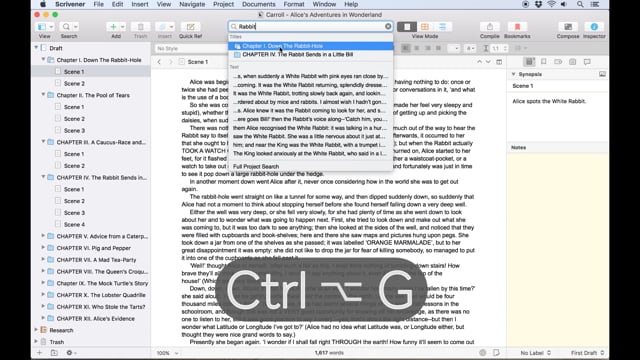Switch to outliner view mode

tap(442, 27)
